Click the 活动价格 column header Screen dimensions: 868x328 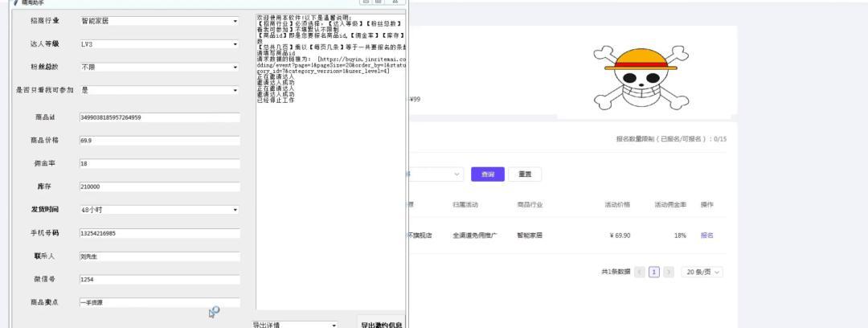click(x=617, y=204)
